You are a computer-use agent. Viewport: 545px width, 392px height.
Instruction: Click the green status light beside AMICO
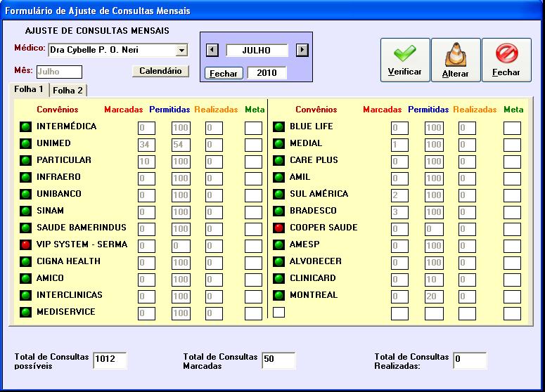click(25, 278)
